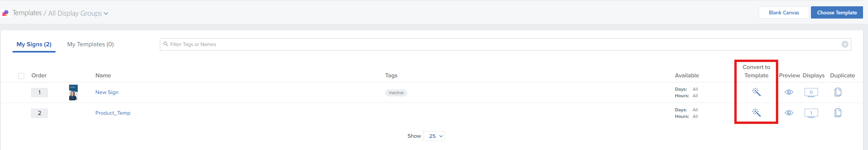
Task: Select the My Signs (2) tab
Action: (x=34, y=44)
